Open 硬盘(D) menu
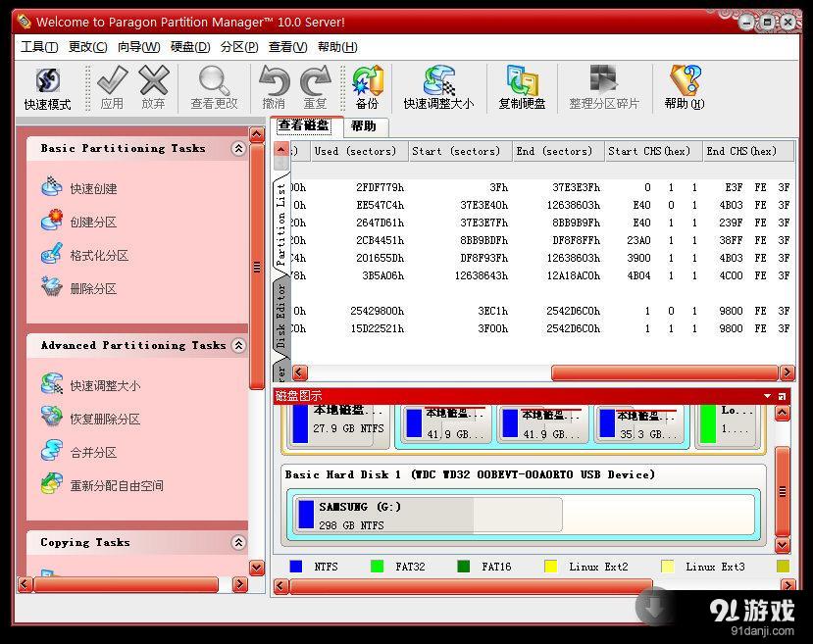The image size is (813, 644). (190, 47)
